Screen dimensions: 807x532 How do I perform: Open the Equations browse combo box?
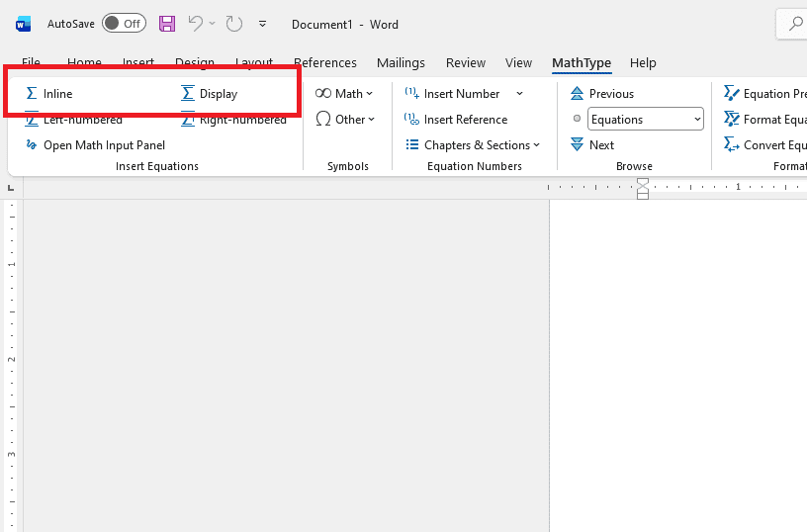tap(646, 120)
